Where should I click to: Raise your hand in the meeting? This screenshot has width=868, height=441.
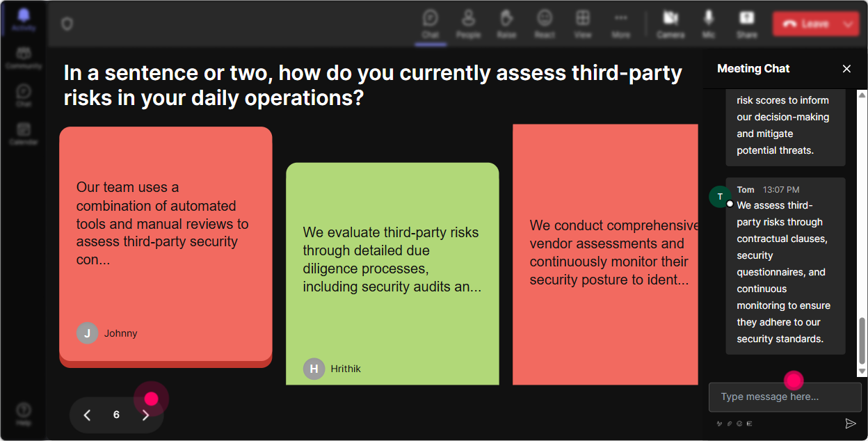pyautogui.click(x=506, y=24)
